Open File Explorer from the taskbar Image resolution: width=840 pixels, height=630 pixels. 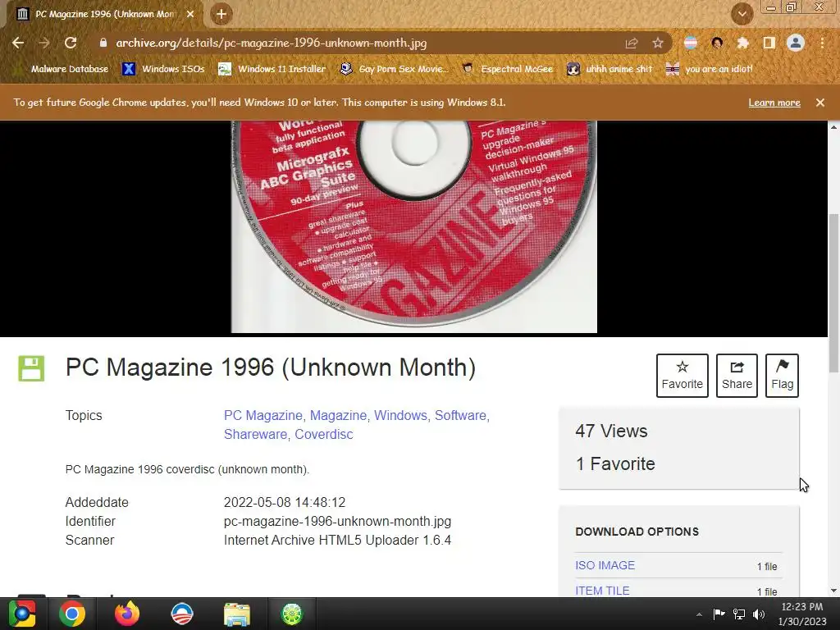[x=237, y=614]
